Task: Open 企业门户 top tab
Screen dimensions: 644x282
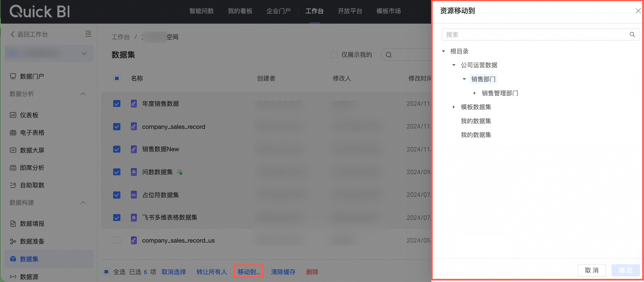Action: pos(279,11)
